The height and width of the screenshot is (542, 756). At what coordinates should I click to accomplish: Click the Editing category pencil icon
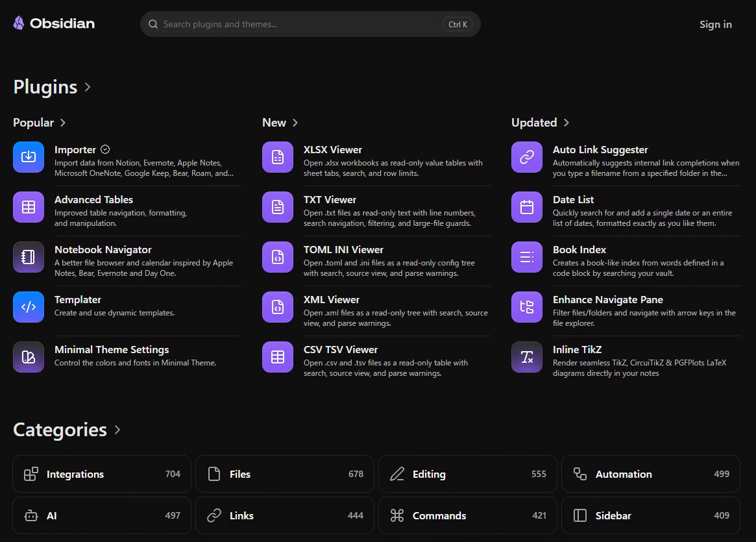396,474
